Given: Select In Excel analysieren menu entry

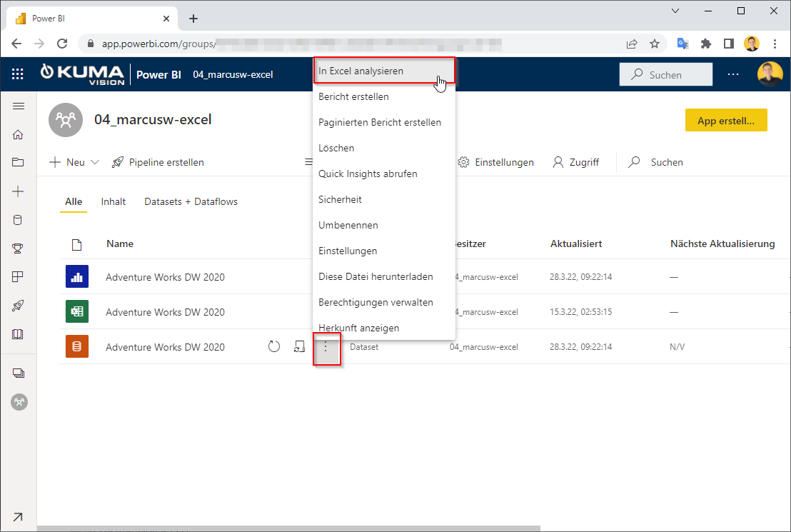Looking at the screenshot, I should [384, 71].
